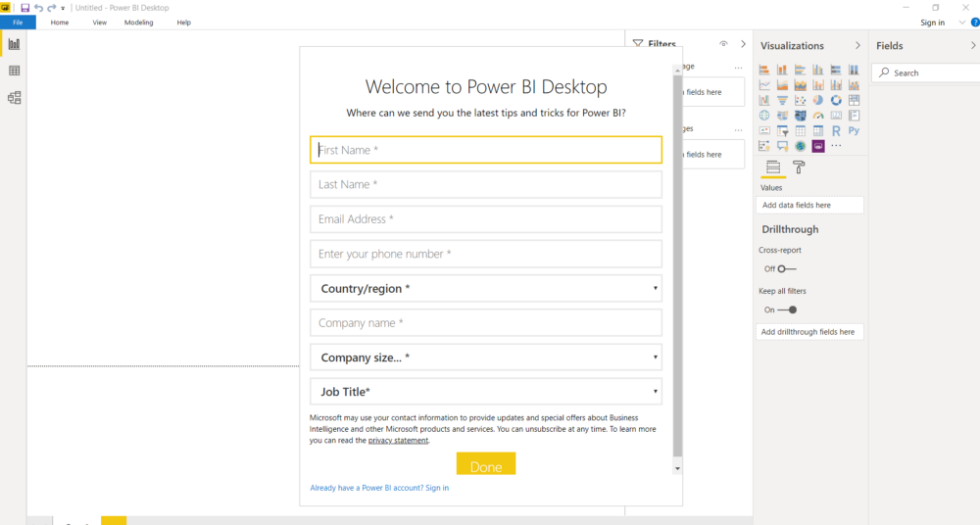
Task: Click the Redo arrow in title bar
Action: point(52,8)
